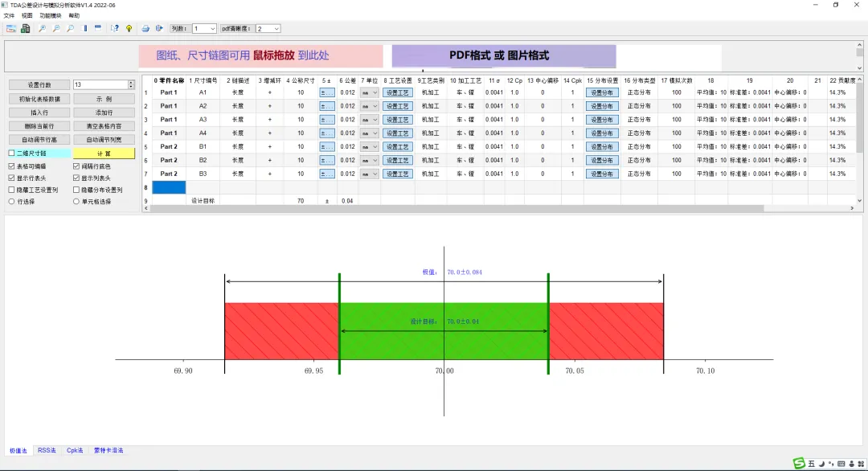The width and height of the screenshot is (868, 471).
Task: Click the 设置行数 button
Action: (x=39, y=84)
